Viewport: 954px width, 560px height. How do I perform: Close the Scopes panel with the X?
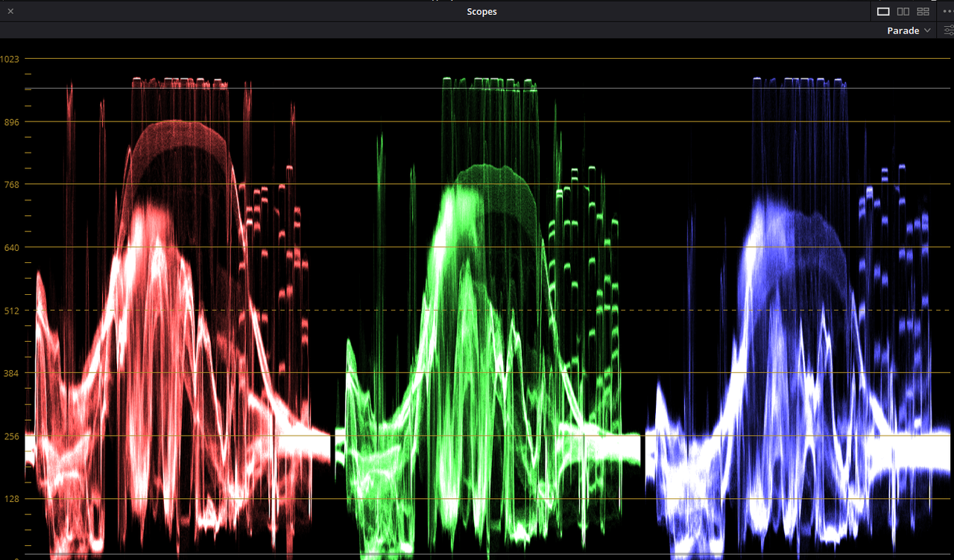click(10, 11)
